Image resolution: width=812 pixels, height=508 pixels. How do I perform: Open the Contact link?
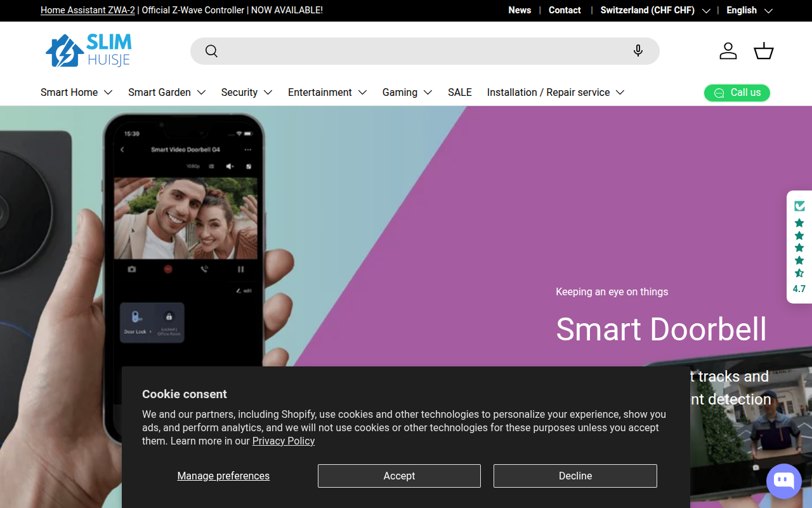coord(565,10)
